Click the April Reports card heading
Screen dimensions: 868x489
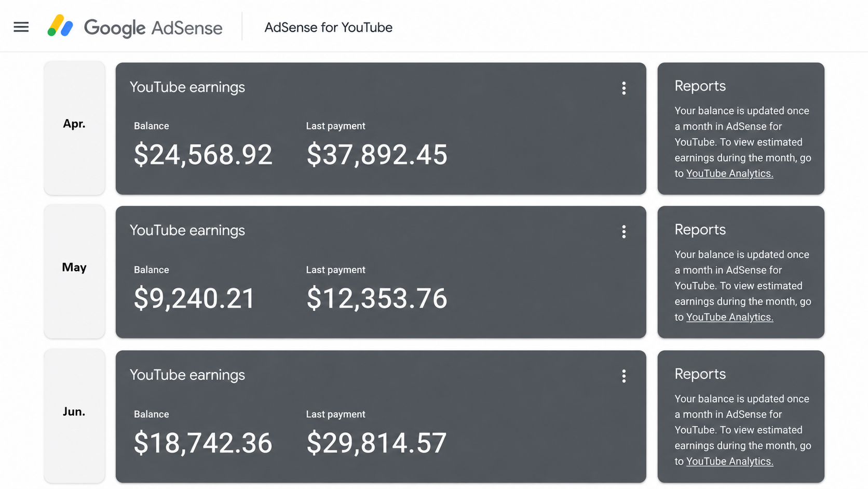700,86
